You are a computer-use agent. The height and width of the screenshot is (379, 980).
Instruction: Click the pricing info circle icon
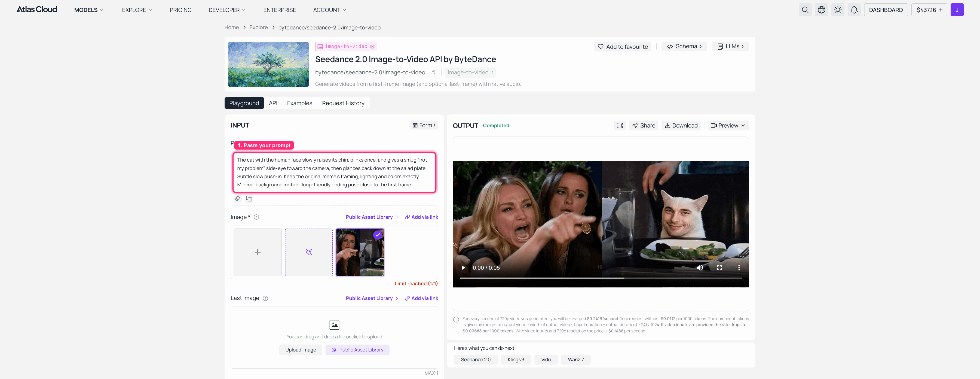pos(456,320)
